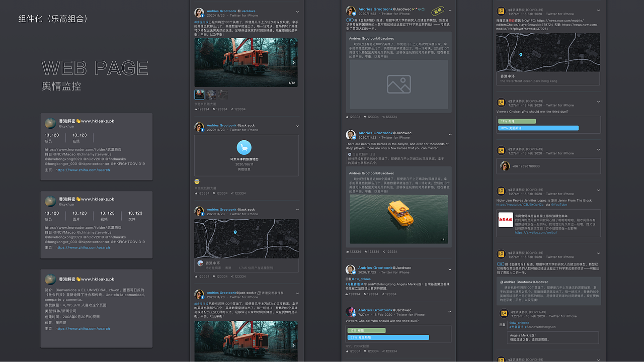
Task: Click the 视频 stat in second profile card
Action: tap(107, 216)
